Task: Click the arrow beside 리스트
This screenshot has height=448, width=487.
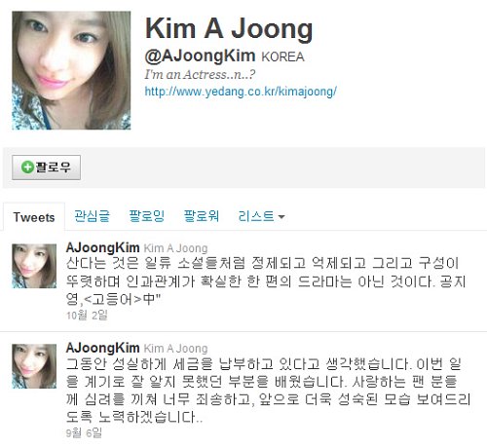Action: [x=281, y=216]
